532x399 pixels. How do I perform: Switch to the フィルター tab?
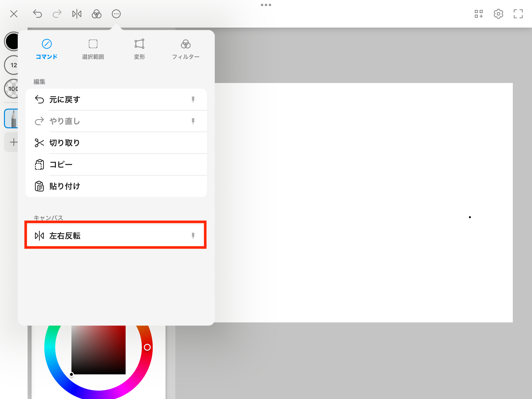pos(186,49)
